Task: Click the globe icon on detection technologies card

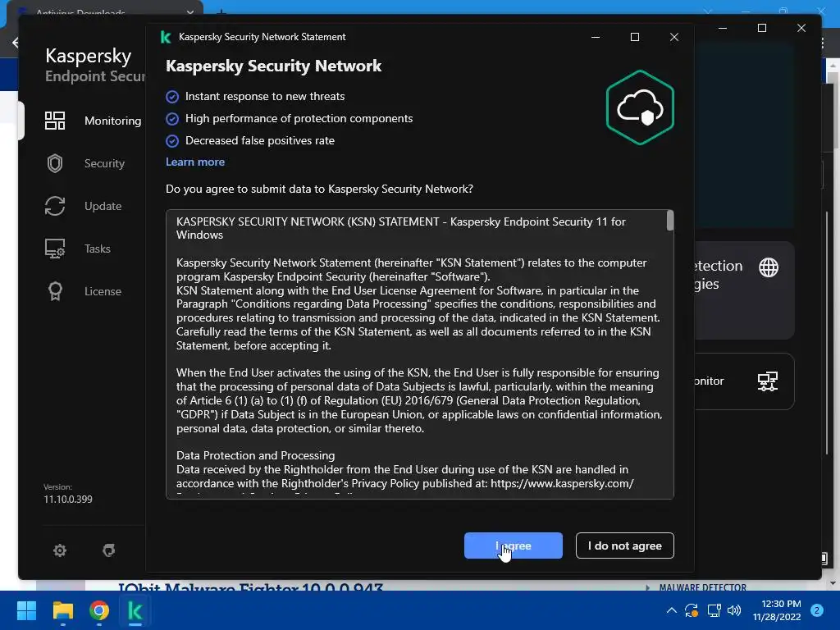Action: click(768, 267)
